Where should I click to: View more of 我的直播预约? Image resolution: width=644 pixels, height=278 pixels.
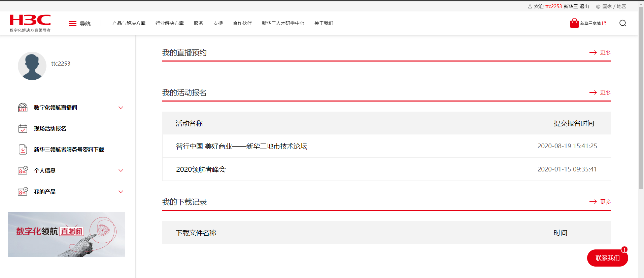(x=605, y=52)
